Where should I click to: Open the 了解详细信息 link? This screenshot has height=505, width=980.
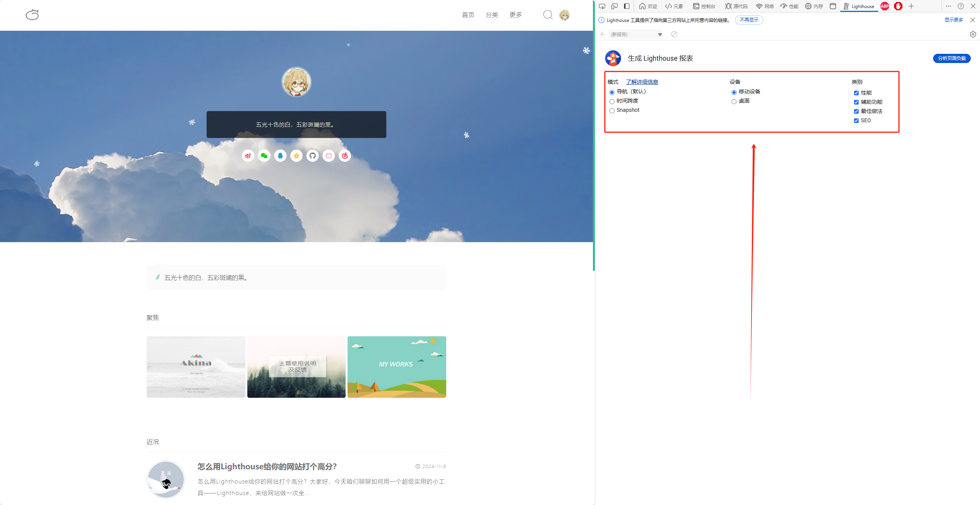coord(642,82)
